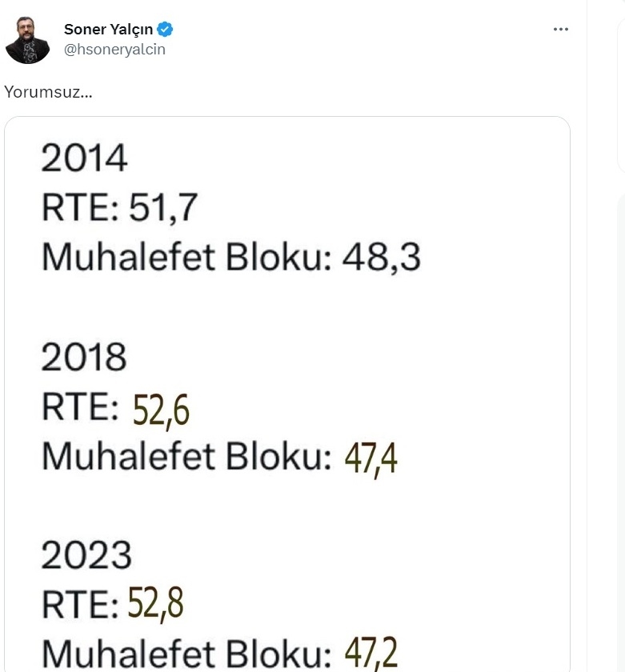Open the tweet's three-dot more options menu
The image size is (625, 672).
point(561,29)
